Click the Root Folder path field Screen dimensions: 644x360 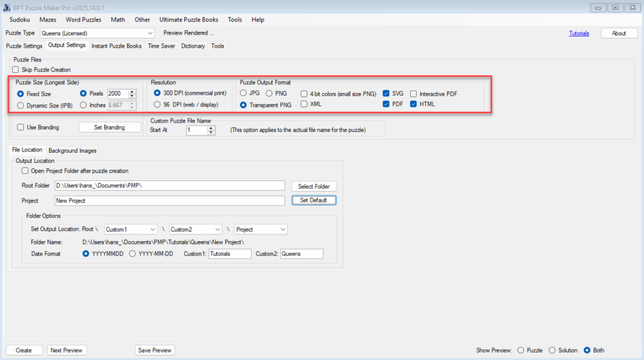169,186
